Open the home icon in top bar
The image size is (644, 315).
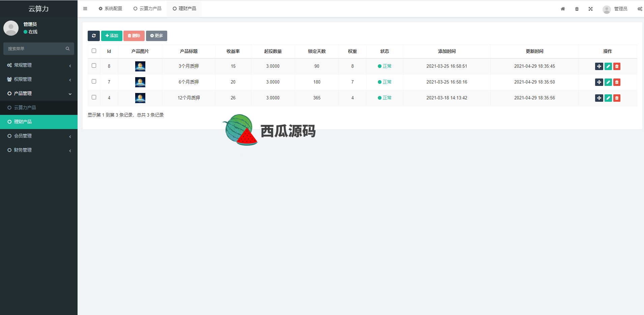[x=563, y=9]
